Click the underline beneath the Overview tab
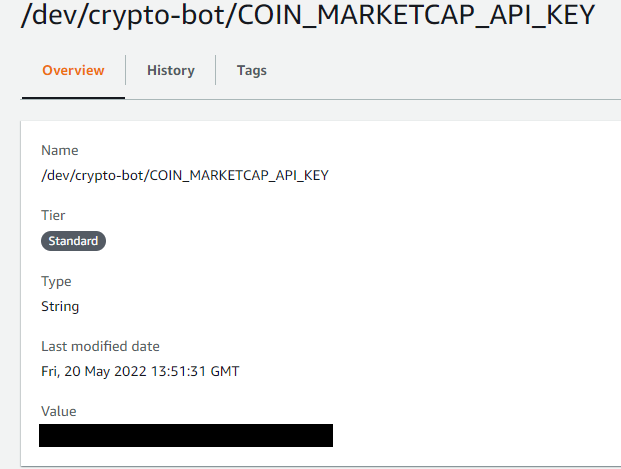Image resolution: width=621 pixels, height=469 pixels. click(x=73, y=97)
